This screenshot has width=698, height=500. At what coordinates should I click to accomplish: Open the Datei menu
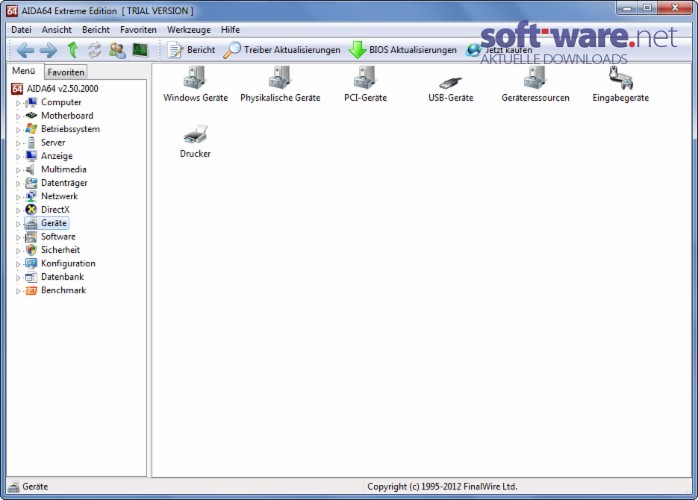tap(21, 30)
